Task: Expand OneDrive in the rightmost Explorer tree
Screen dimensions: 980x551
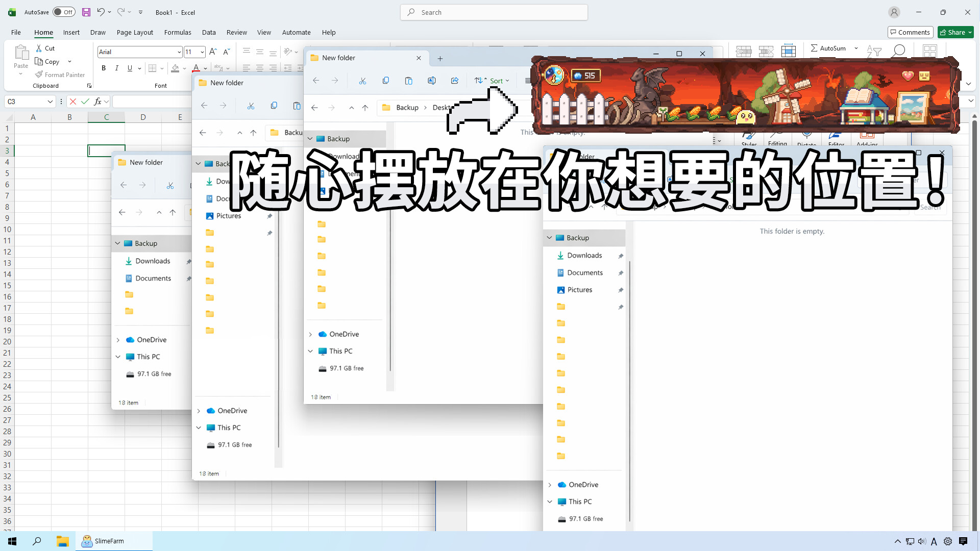Action: [x=550, y=485]
